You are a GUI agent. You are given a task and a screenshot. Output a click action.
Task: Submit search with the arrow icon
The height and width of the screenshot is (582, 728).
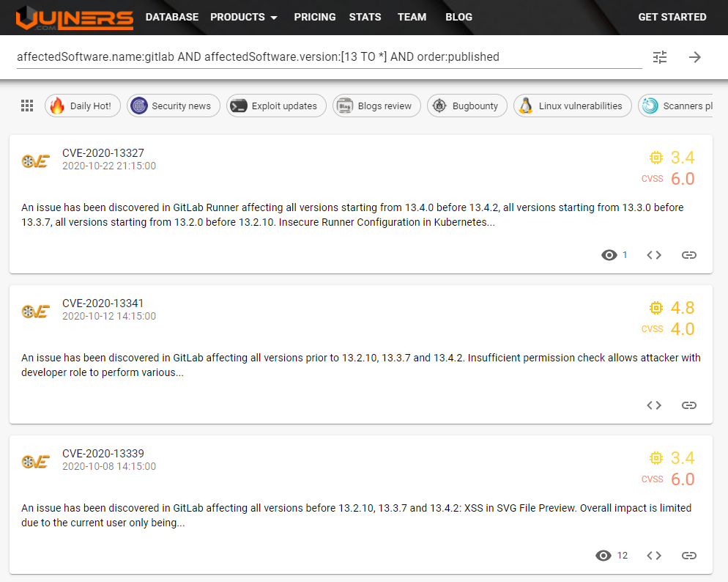695,57
